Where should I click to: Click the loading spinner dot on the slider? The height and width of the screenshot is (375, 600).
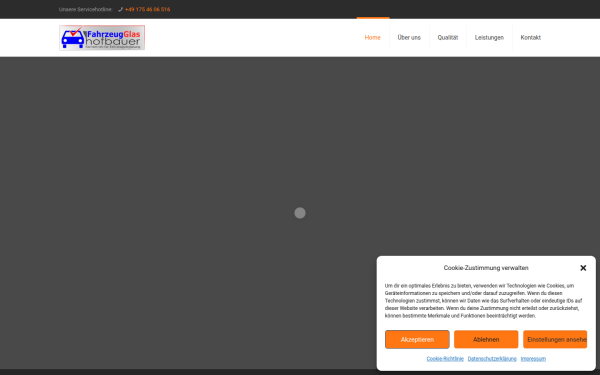pos(300,213)
